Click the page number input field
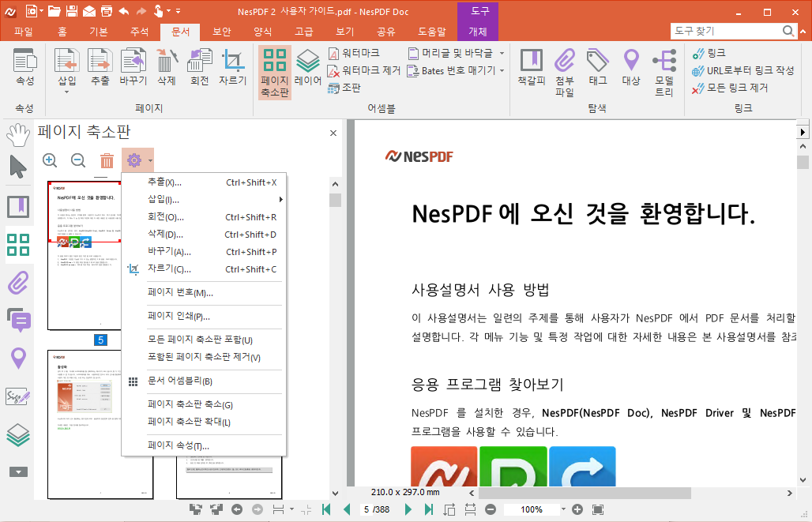This screenshot has width=812, height=522. tap(366, 509)
